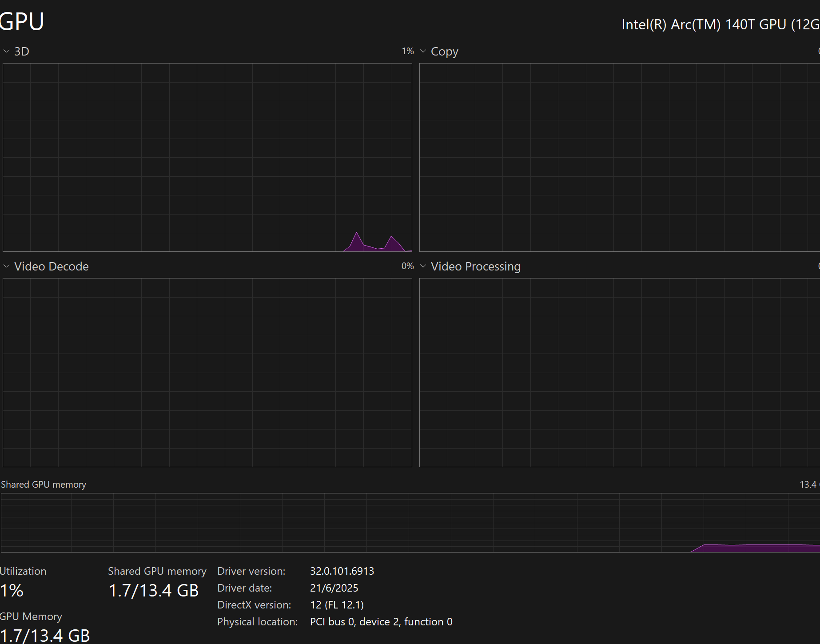Click the Shared GPU memory history graph
Viewport: 820px width, 644px height.
(410, 523)
